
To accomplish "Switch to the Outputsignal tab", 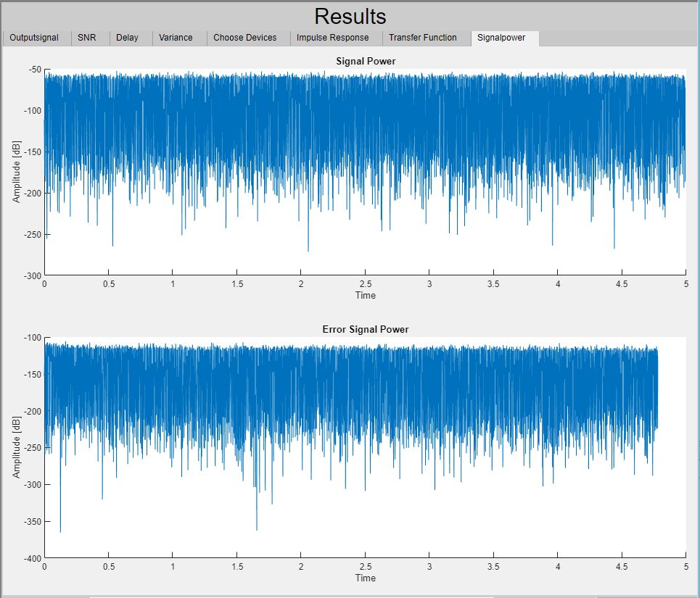I will pyautogui.click(x=34, y=38).
